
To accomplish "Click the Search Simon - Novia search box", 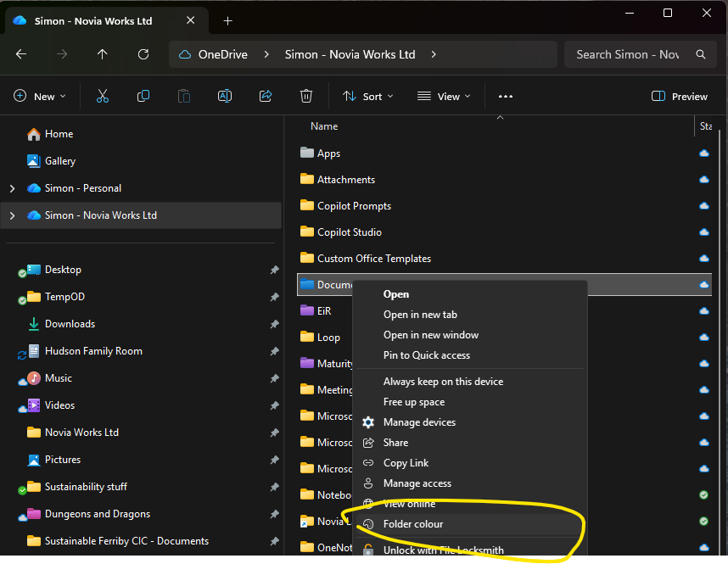I will click(x=628, y=54).
